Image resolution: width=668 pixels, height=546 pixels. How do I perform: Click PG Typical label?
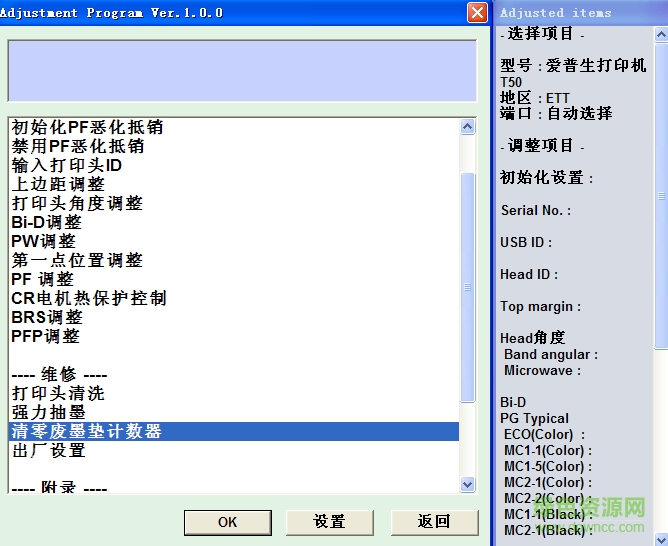534,419
